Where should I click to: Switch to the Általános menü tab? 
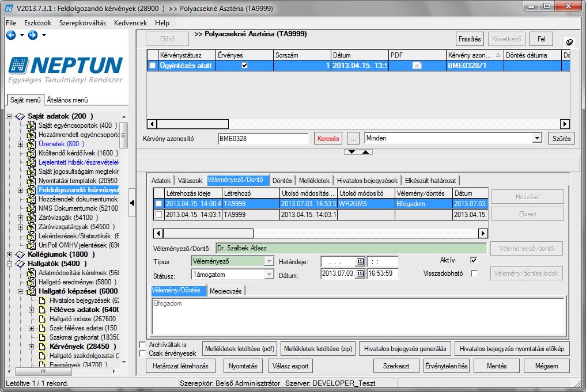67,100
